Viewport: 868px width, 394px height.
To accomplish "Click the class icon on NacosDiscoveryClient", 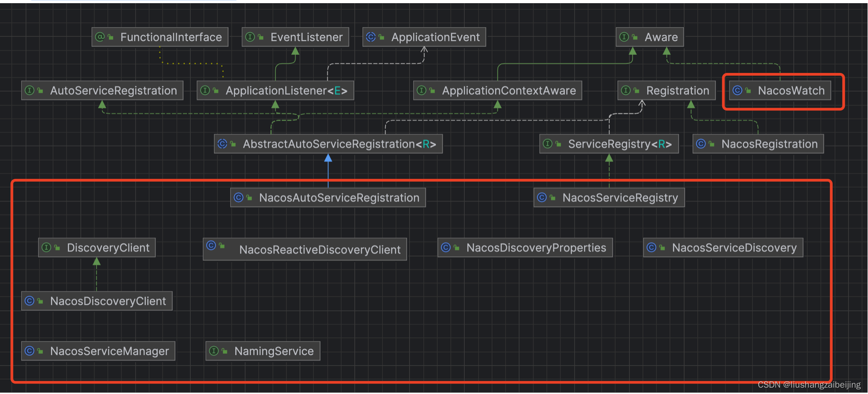I will (x=30, y=301).
